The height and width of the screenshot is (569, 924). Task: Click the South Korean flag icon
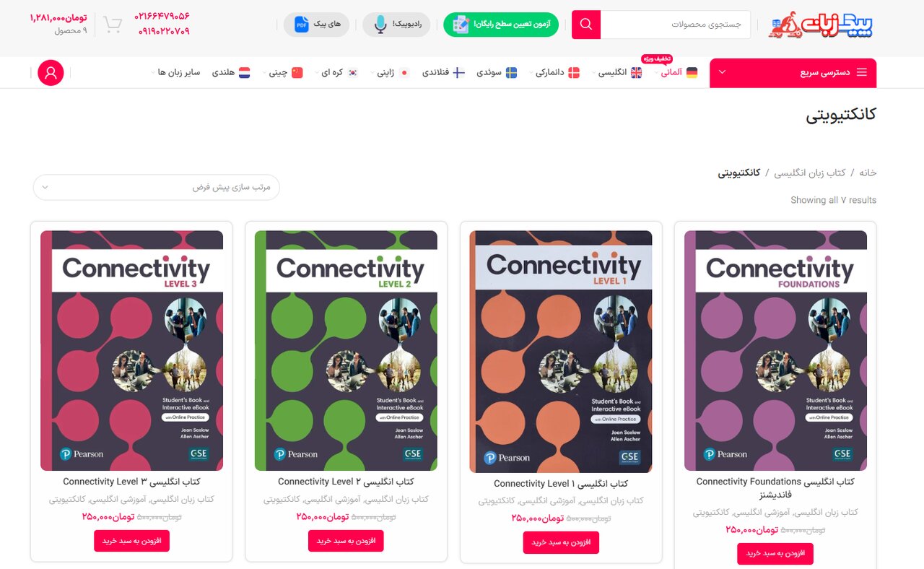click(352, 73)
